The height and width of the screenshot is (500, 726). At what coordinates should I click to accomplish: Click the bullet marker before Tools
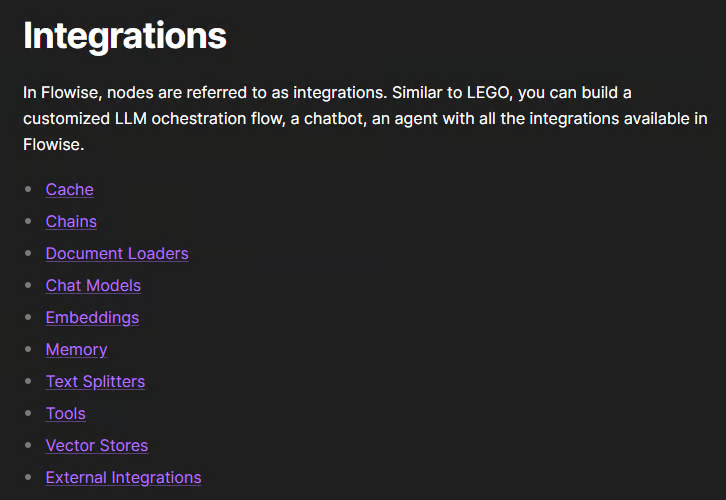(28, 414)
